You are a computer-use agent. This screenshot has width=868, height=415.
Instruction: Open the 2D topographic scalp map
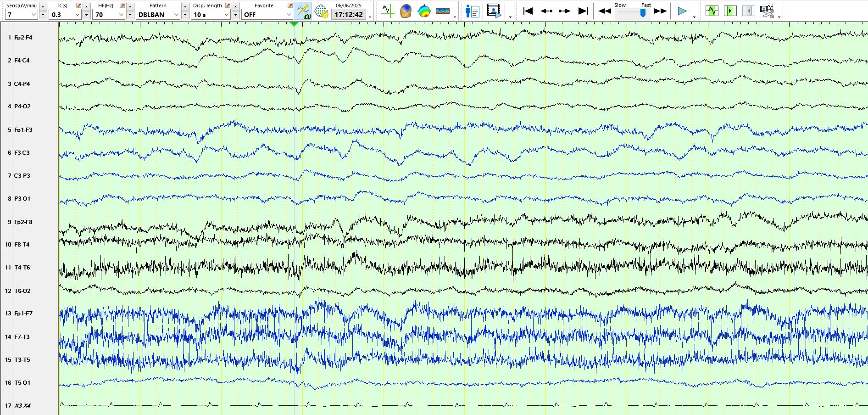(x=424, y=11)
